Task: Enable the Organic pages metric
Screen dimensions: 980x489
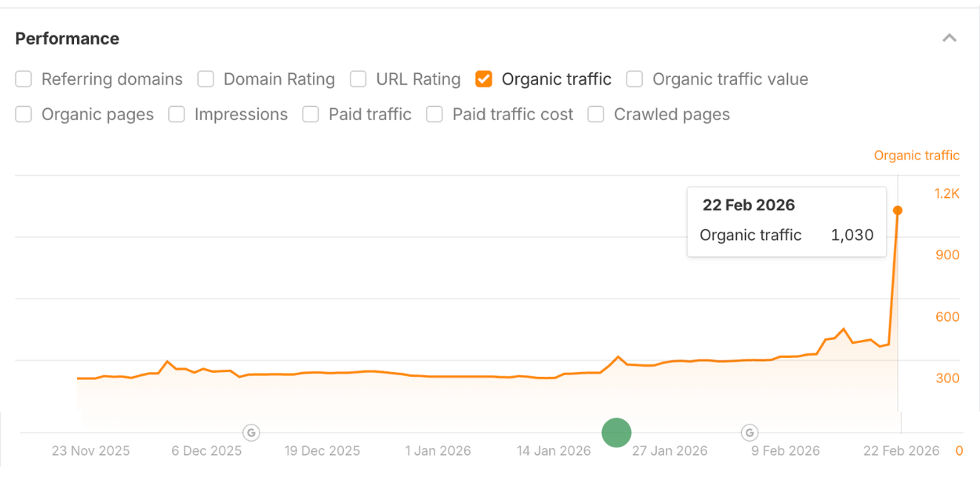Action: [x=23, y=114]
